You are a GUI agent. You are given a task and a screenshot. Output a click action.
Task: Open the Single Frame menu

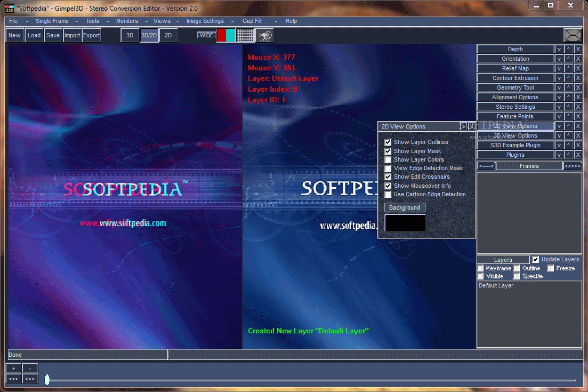click(52, 21)
